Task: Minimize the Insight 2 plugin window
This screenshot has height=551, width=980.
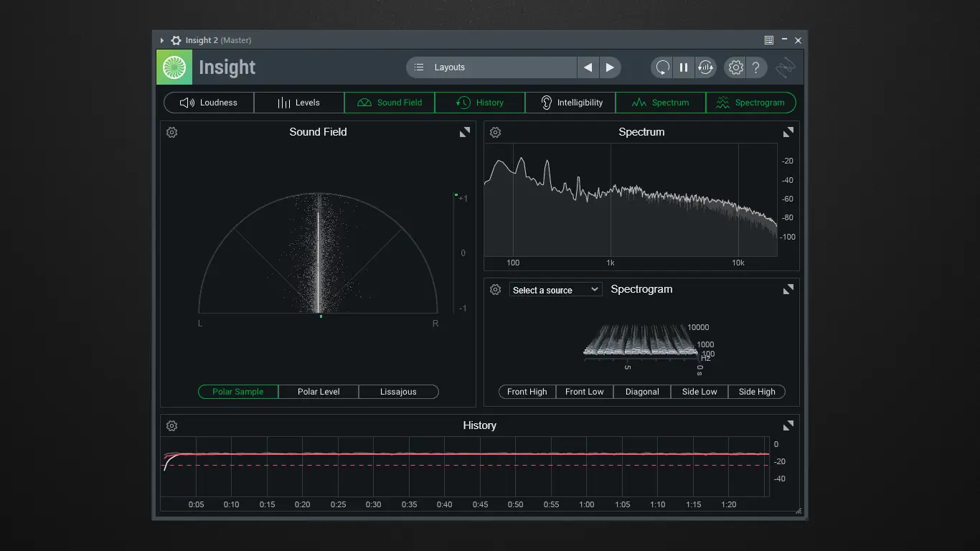Action: (x=784, y=40)
